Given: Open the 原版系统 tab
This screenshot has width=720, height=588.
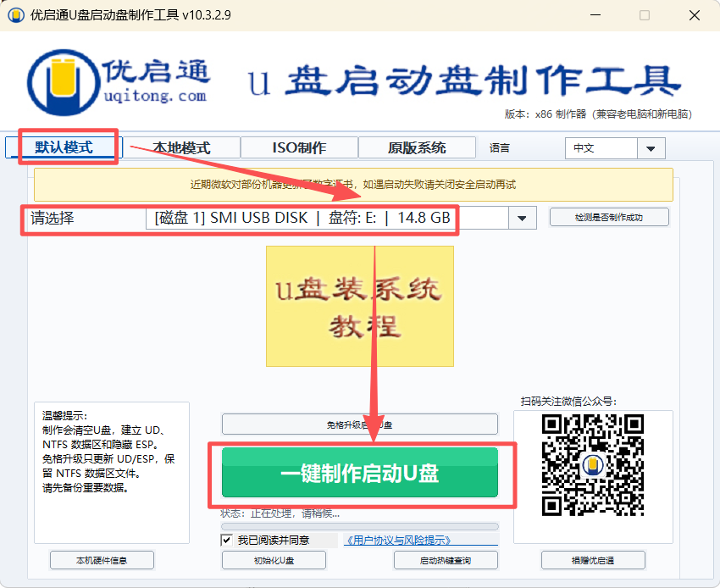Looking at the screenshot, I should [x=417, y=147].
